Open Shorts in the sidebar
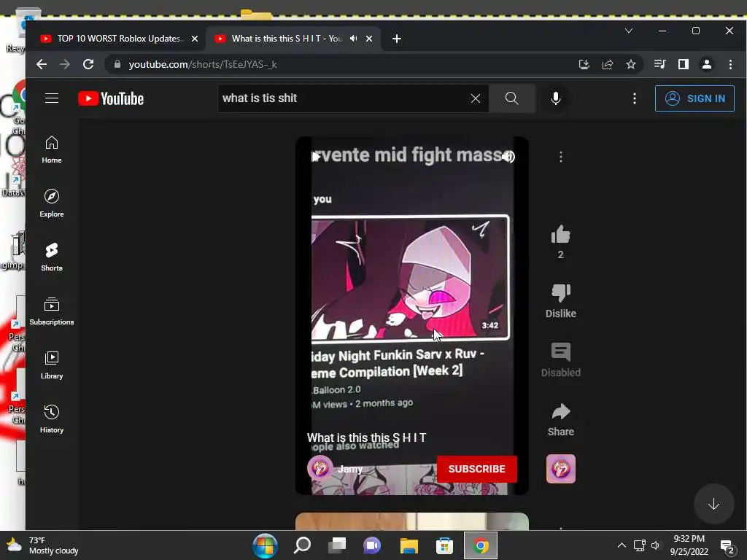The width and height of the screenshot is (747, 560). [x=52, y=257]
